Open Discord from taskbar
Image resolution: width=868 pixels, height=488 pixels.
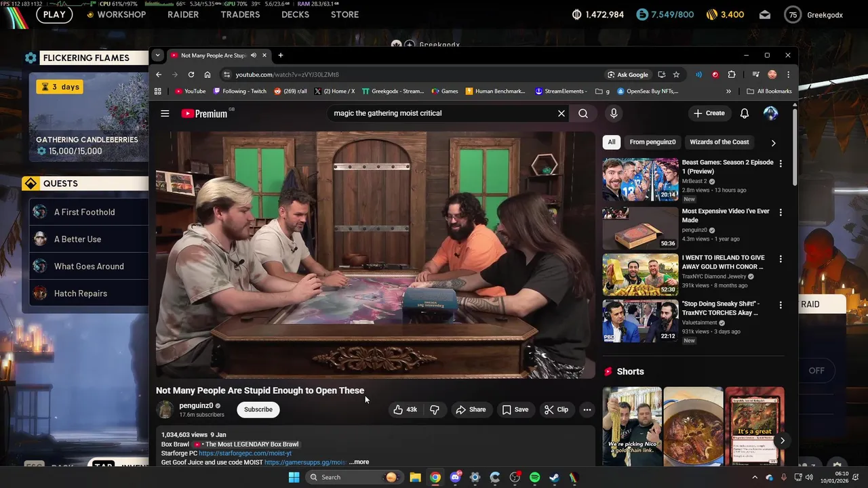(x=455, y=477)
